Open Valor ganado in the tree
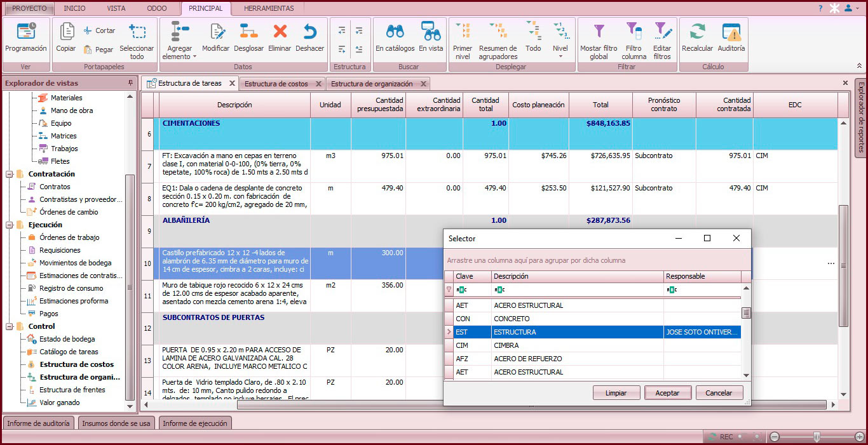 pyautogui.click(x=60, y=402)
